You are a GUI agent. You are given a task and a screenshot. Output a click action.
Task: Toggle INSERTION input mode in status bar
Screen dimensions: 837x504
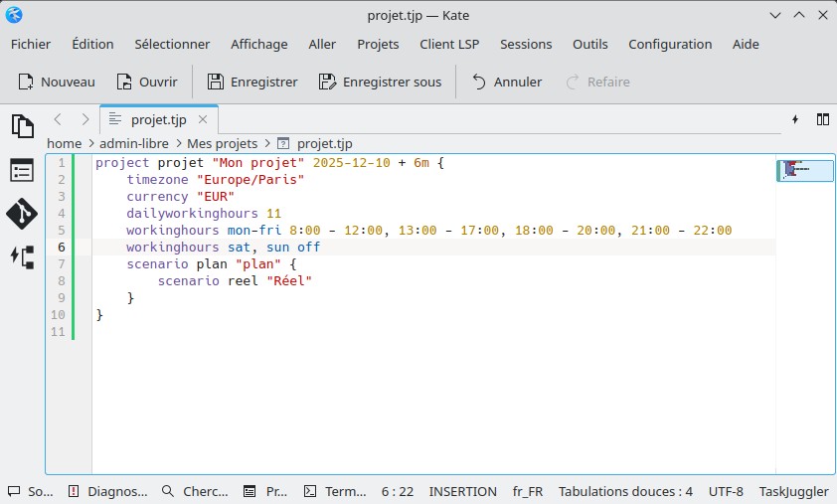(462, 491)
